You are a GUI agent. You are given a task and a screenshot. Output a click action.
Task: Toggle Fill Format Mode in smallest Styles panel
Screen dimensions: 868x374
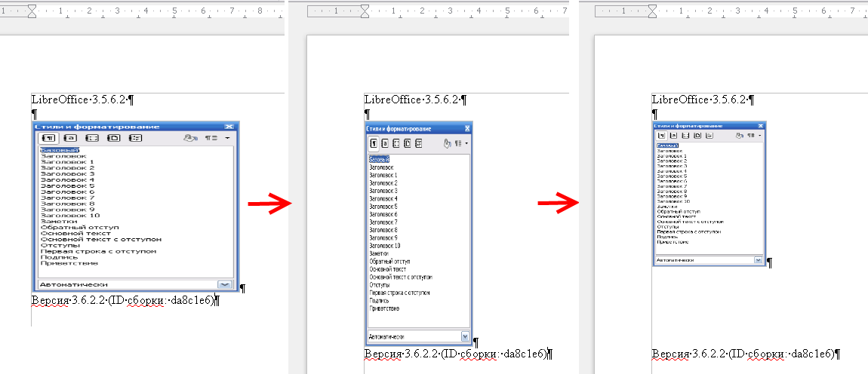point(740,136)
